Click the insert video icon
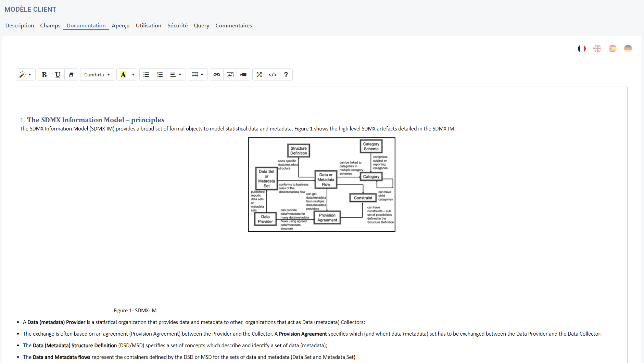Screen dimensions: 644x363 tap(243, 75)
